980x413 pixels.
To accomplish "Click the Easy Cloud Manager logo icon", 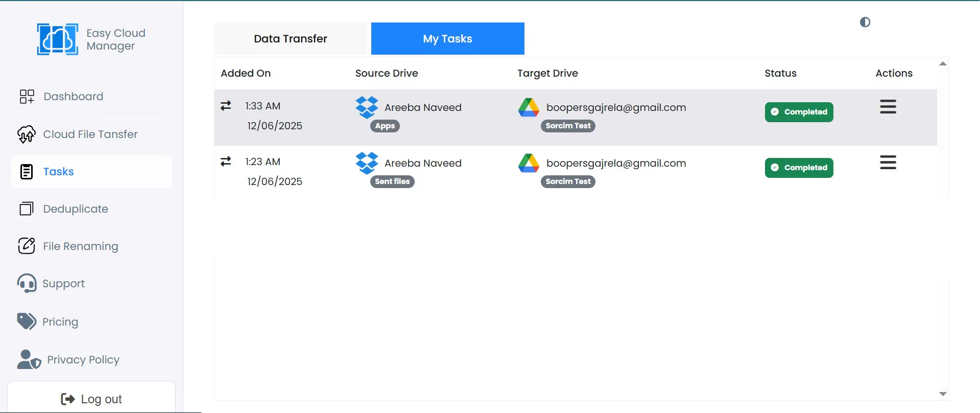I will pos(58,39).
